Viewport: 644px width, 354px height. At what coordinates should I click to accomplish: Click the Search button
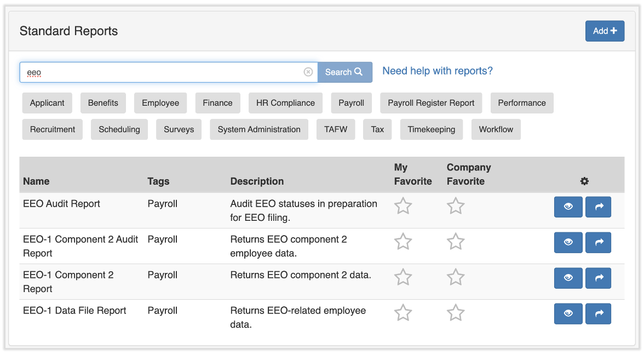[344, 72]
